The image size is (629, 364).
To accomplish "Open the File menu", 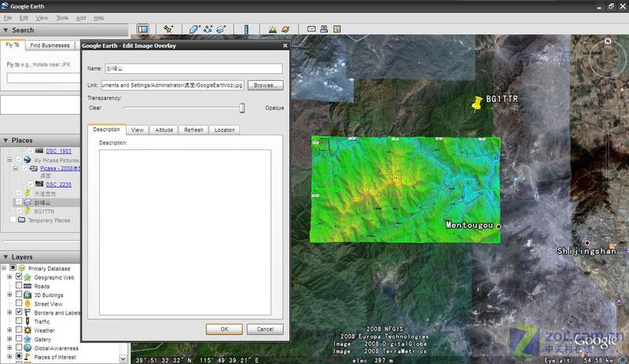I will [x=8, y=17].
